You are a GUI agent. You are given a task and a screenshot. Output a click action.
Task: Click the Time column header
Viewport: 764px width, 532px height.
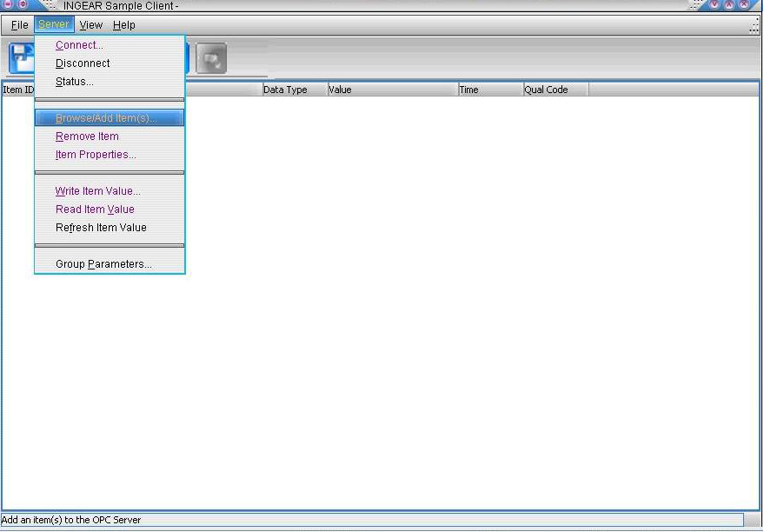(491, 90)
